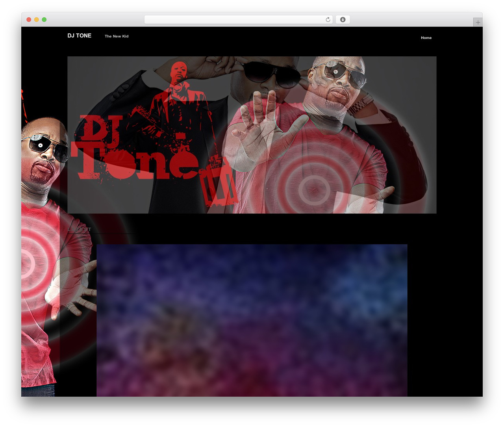Maximize window with green button
504x427 pixels.
(44, 20)
